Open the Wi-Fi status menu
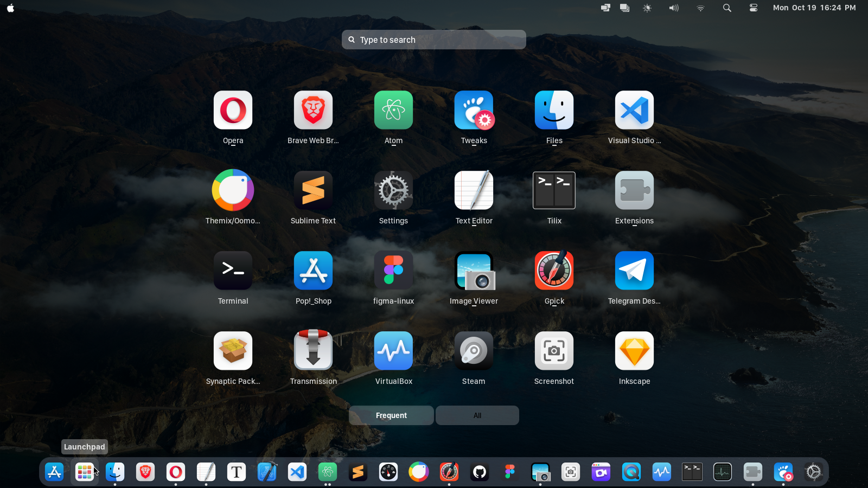868x488 pixels. (700, 8)
